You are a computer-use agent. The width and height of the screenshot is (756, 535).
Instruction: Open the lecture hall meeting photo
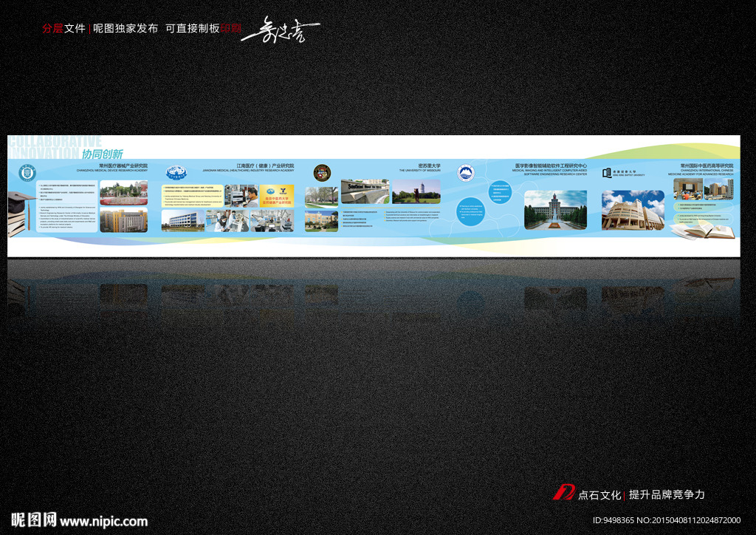688,189
